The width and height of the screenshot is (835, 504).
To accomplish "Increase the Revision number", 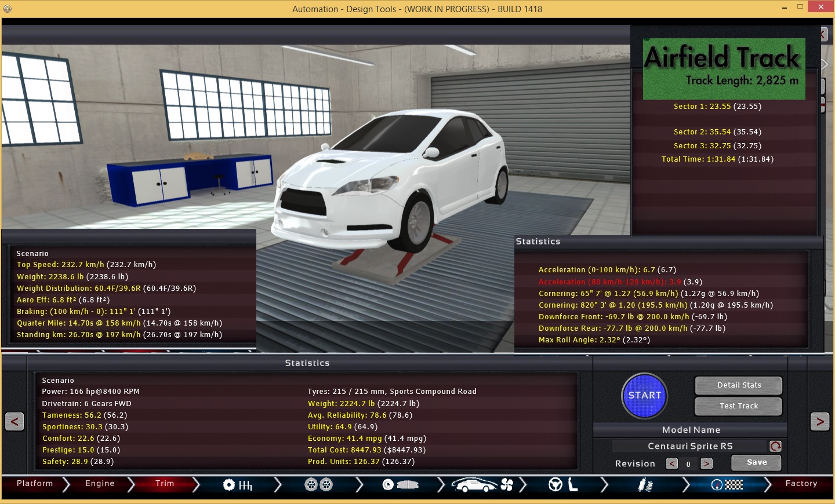I will coord(706,463).
